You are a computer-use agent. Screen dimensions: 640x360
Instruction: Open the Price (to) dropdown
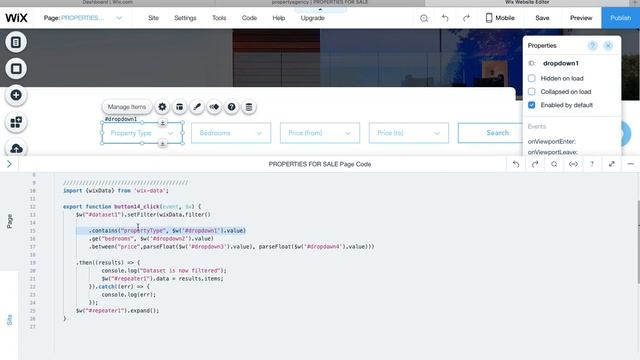409,133
